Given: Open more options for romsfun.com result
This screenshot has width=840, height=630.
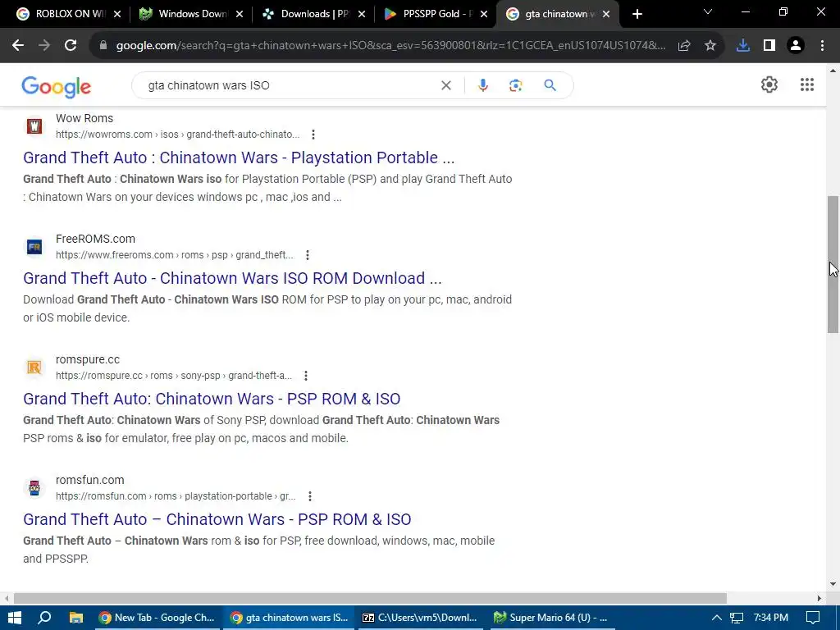Looking at the screenshot, I should coord(309,496).
